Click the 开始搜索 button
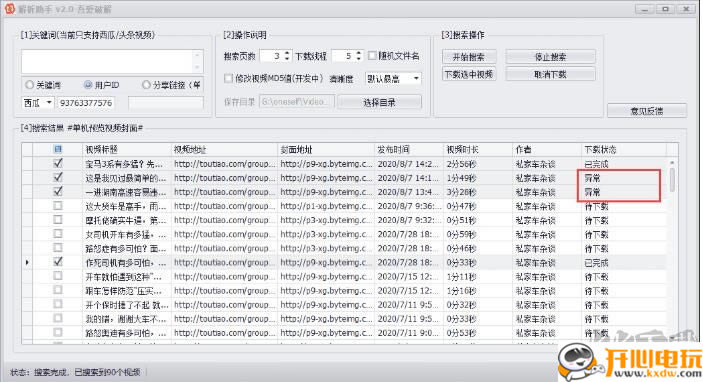 pyautogui.click(x=469, y=57)
